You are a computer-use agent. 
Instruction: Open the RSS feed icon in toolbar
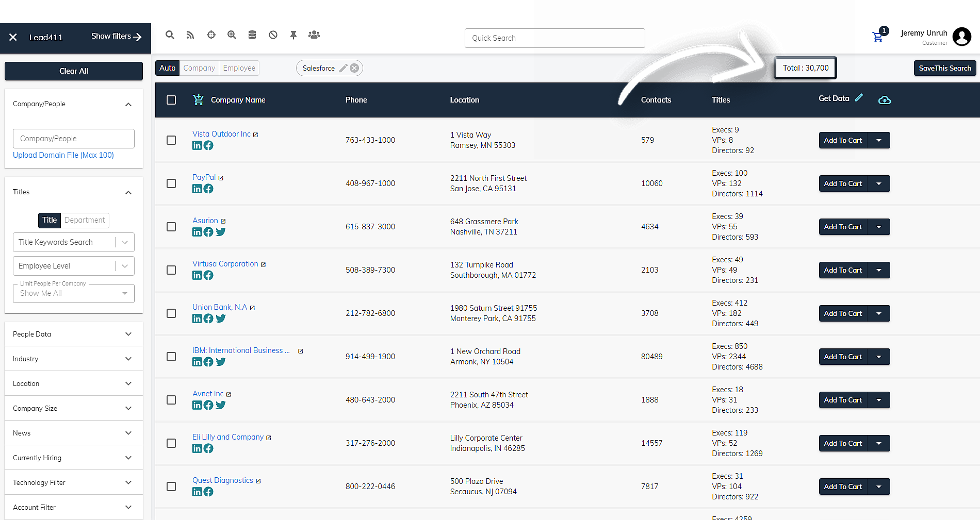pyautogui.click(x=190, y=35)
